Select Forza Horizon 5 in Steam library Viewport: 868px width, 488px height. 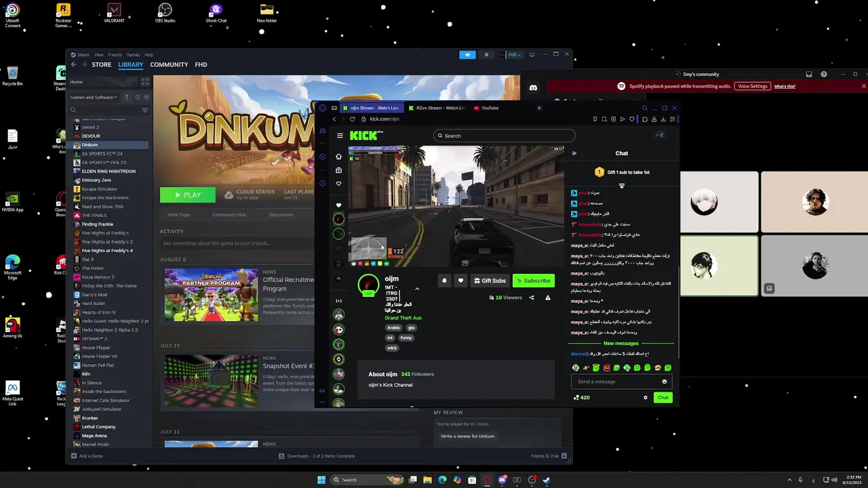[x=98, y=277]
